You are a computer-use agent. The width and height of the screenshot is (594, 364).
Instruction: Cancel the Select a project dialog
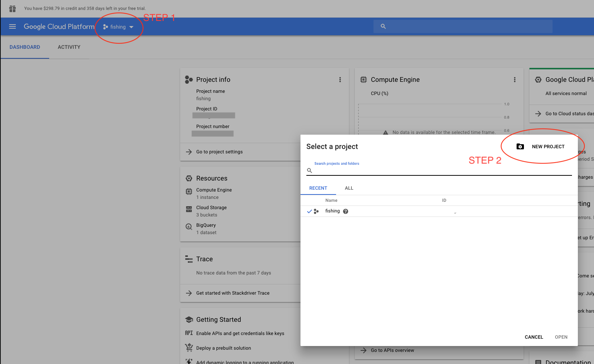(x=534, y=337)
